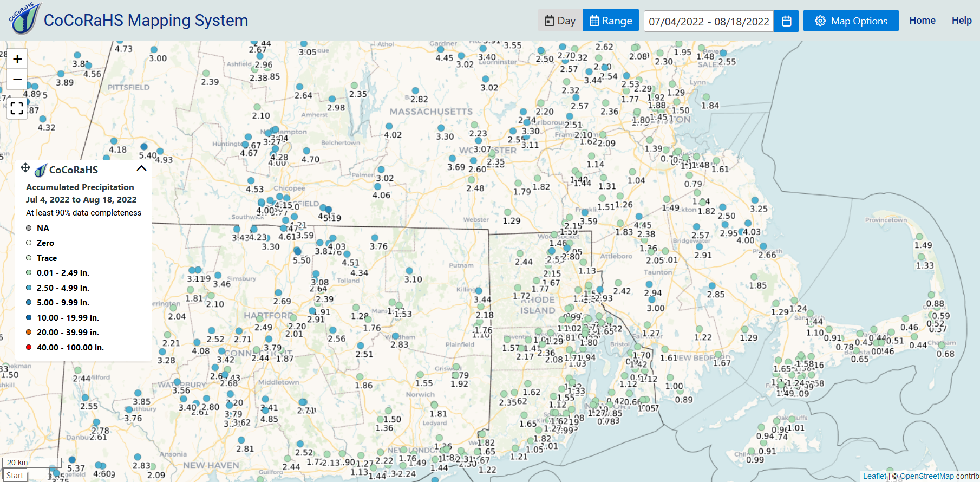Select the station marker reading 4.73

point(120,41)
